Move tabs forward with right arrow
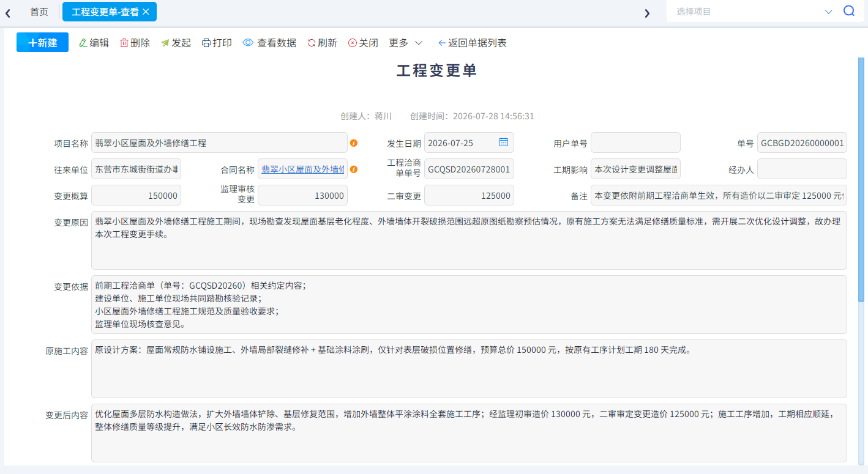The height and width of the screenshot is (474, 868). click(x=647, y=13)
